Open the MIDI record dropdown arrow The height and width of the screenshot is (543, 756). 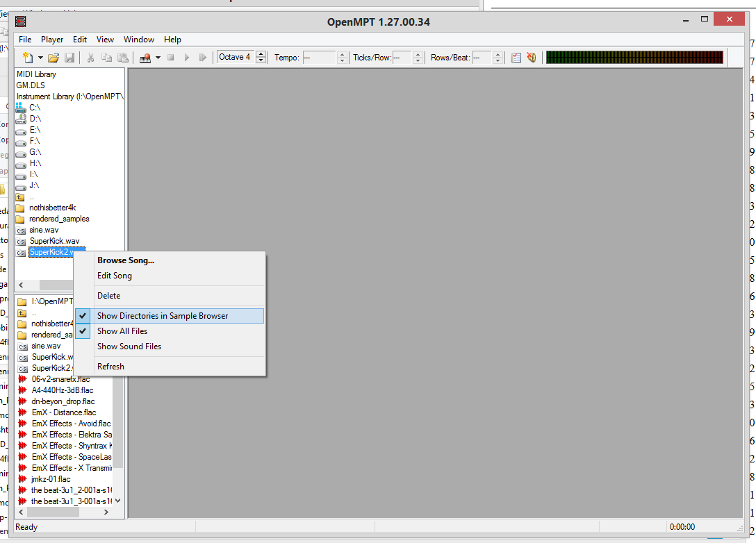[158, 58]
